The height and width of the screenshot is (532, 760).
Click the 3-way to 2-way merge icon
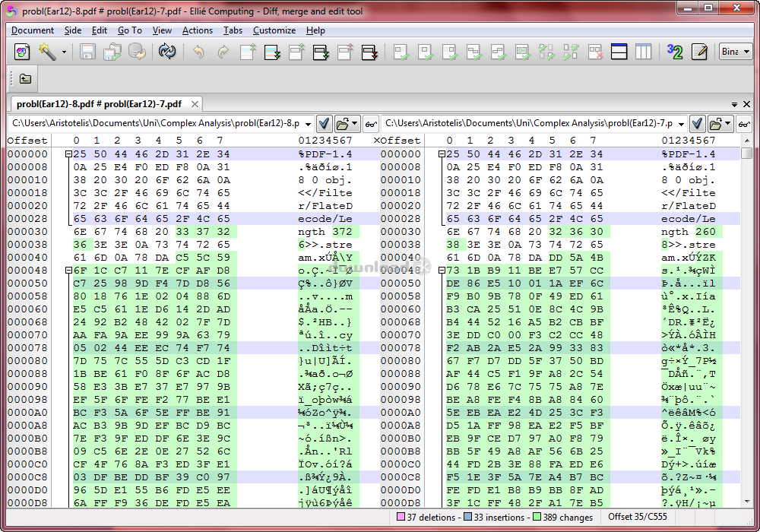pyautogui.click(x=674, y=52)
